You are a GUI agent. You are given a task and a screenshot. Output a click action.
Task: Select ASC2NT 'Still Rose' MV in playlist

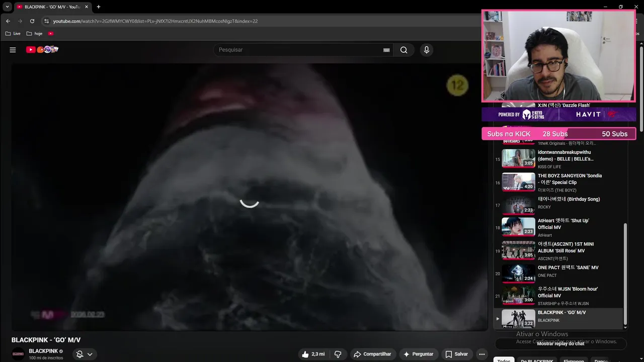[x=558, y=250]
